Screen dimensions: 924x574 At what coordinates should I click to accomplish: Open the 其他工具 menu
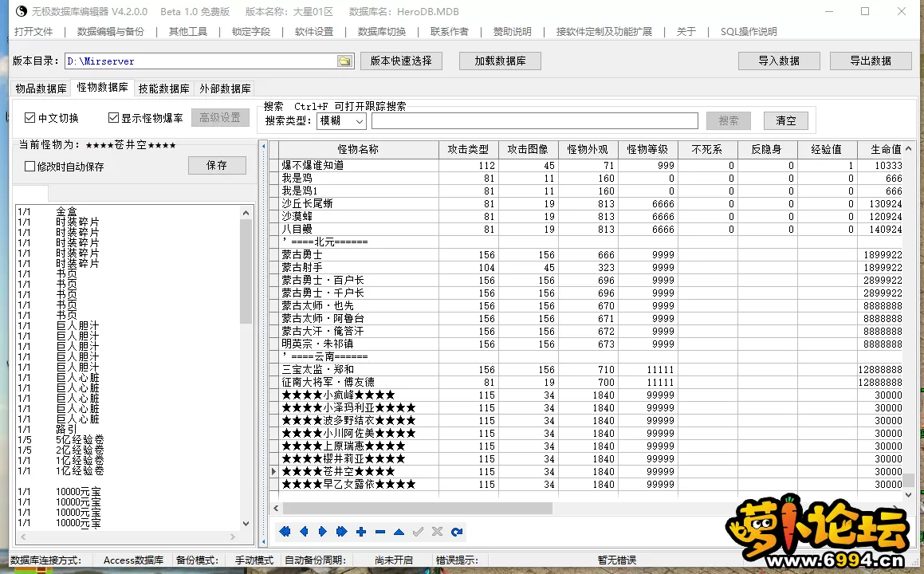(x=188, y=32)
